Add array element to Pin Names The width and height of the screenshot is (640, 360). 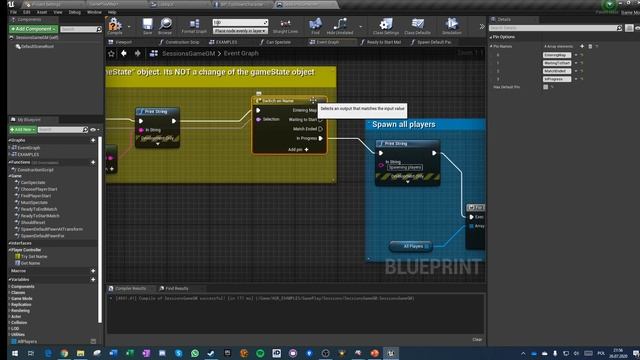(x=582, y=46)
